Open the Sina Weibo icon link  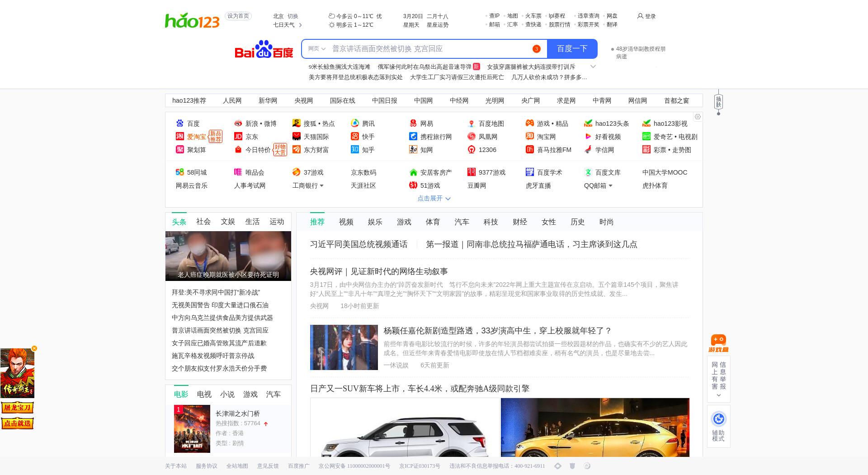[238, 123]
